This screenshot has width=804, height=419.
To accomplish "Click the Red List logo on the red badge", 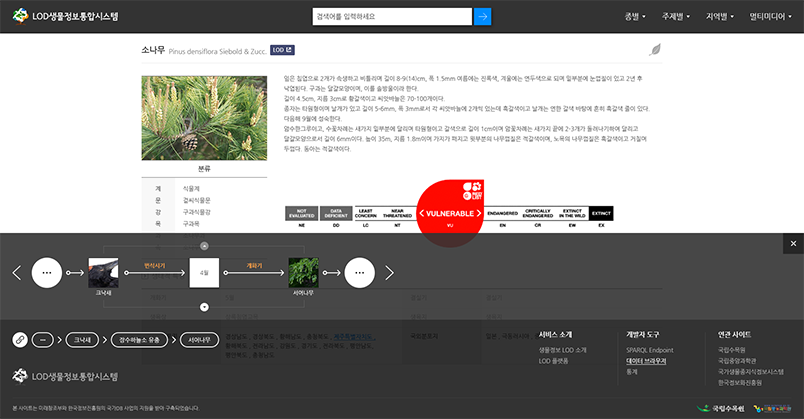I will tap(472, 190).
